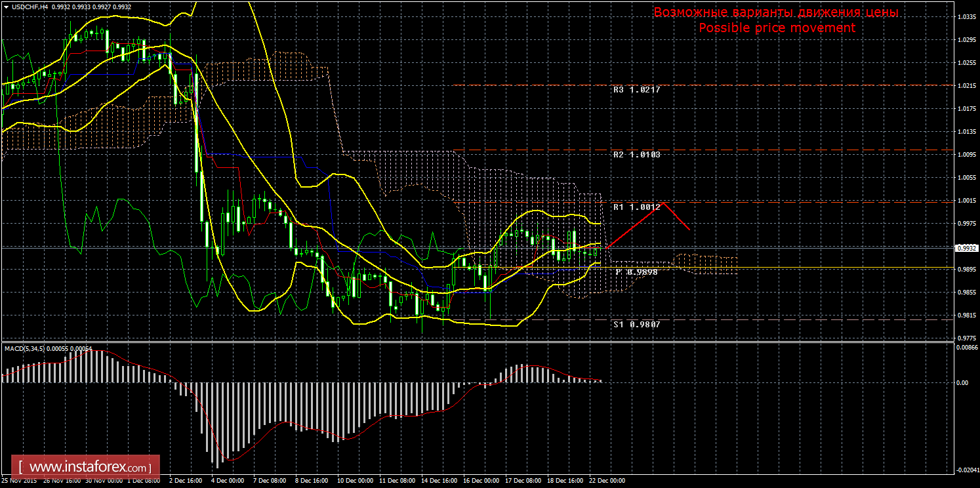This screenshot has width=980, height=488.
Task: Click the S1 0.9807 support label
Action: (636, 324)
